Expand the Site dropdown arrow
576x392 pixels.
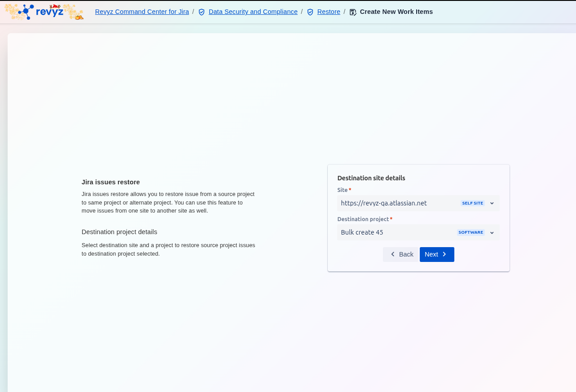492,203
